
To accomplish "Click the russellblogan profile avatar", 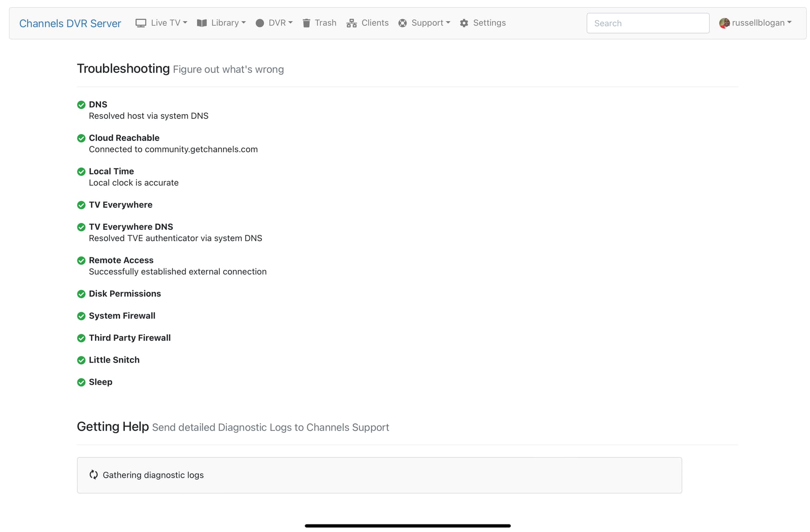I will coord(724,23).
